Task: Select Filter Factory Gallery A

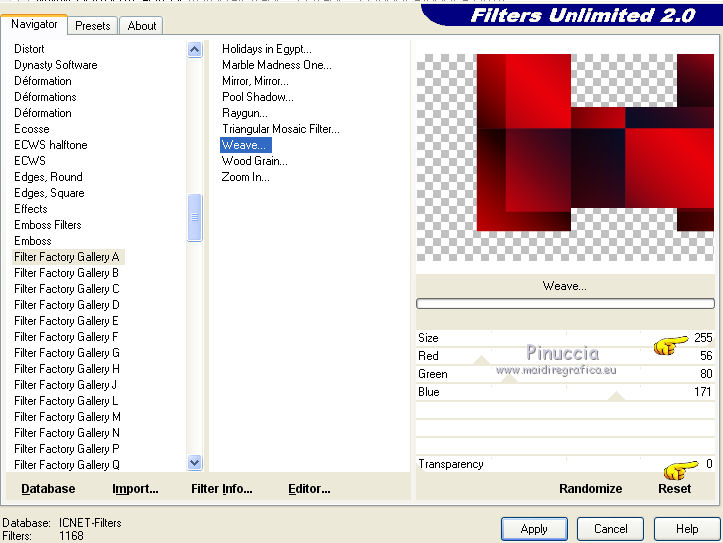Action: (x=66, y=257)
